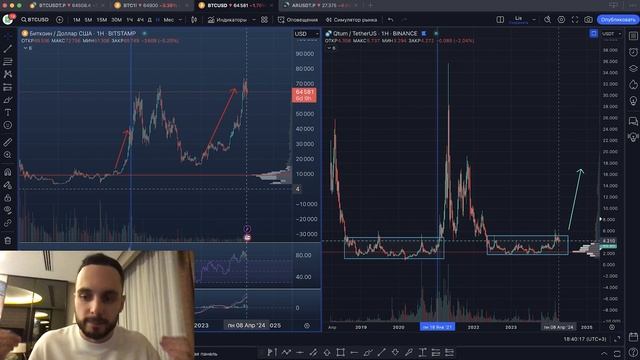640x360 pixels.
Task: Select the 1Ч hourly timeframe
Action: (x=130, y=20)
